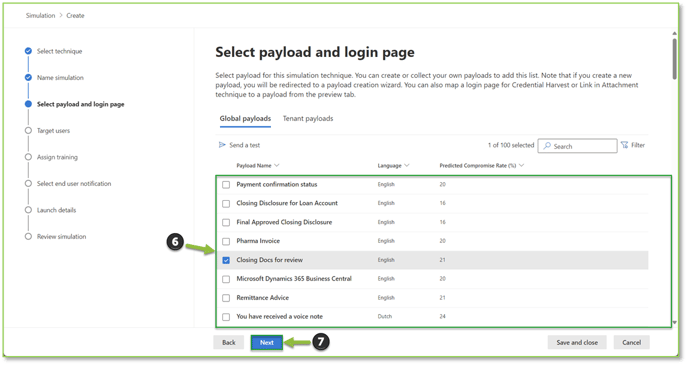Click Microsoft Dynamics 365 Business Central name
The height and width of the screenshot is (365, 687).
294,278
